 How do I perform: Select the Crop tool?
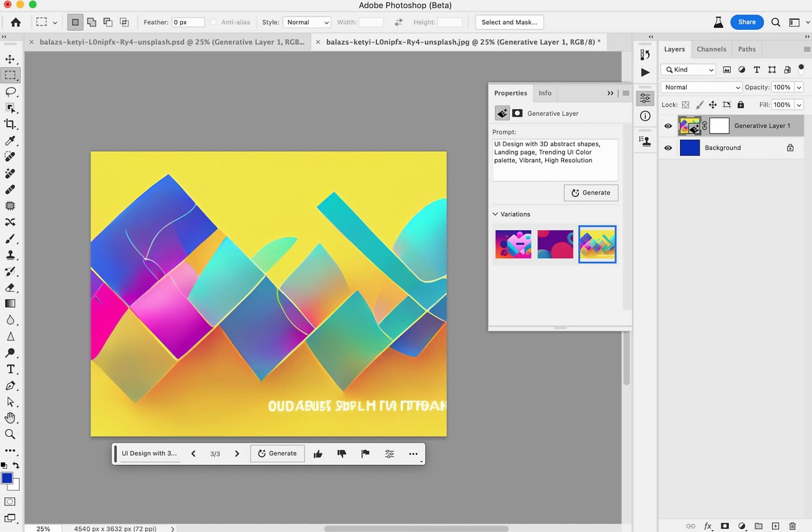coord(10,124)
